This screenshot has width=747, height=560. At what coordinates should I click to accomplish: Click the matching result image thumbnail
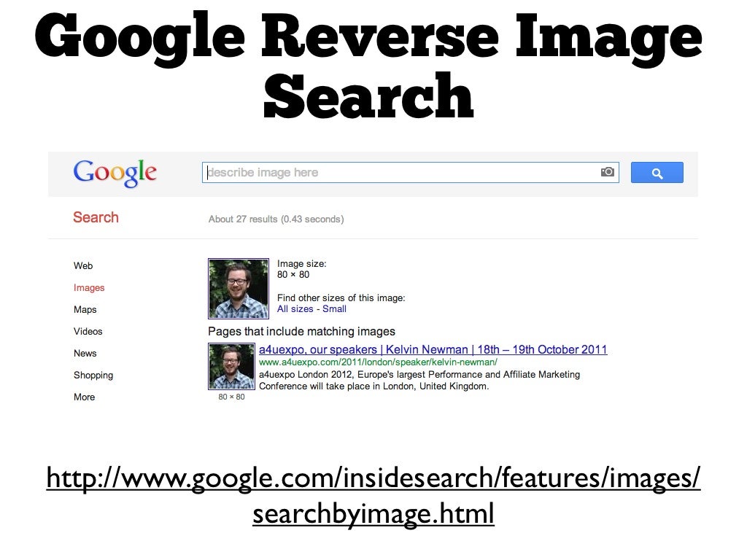[x=231, y=366]
